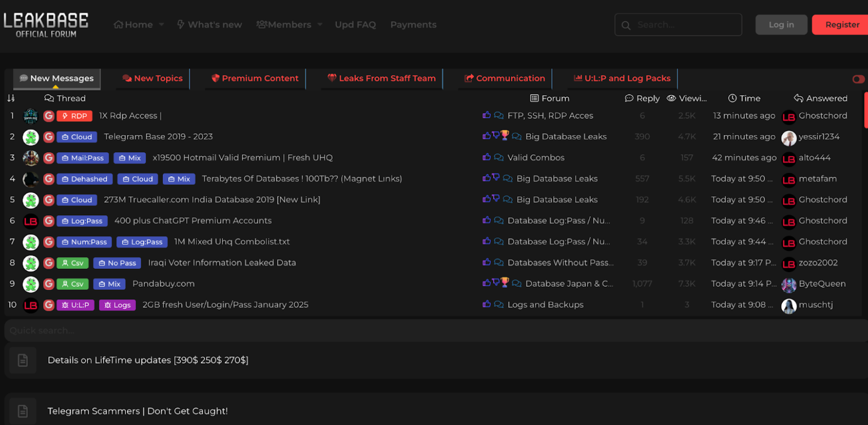
Task: Click the Mail:Pass tag on Hotmail thread
Action: pos(82,158)
